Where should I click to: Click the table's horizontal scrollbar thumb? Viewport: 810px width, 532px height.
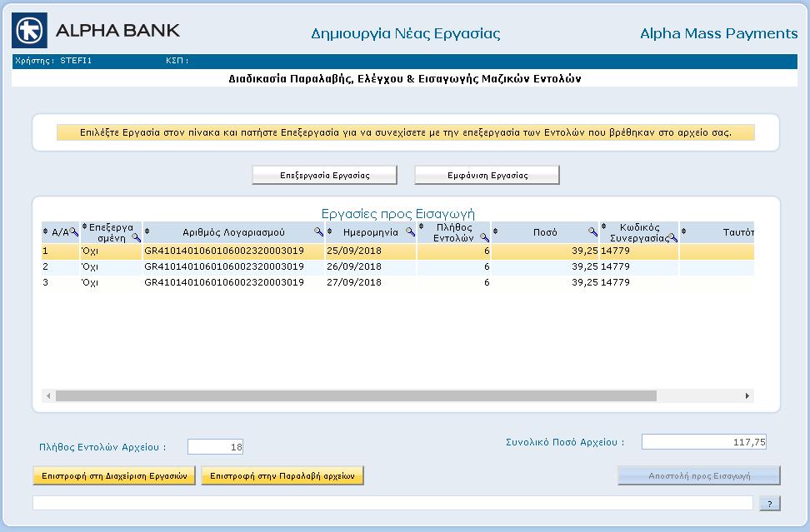pos(356,395)
